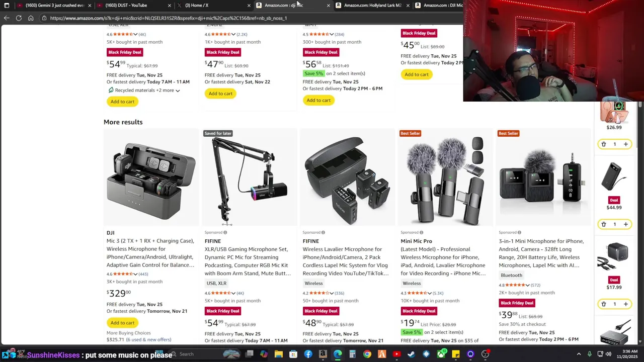The width and height of the screenshot is (644, 362).
Task: Add the top-row $47.90 item to cart
Action: pyautogui.click(x=220, y=94)
